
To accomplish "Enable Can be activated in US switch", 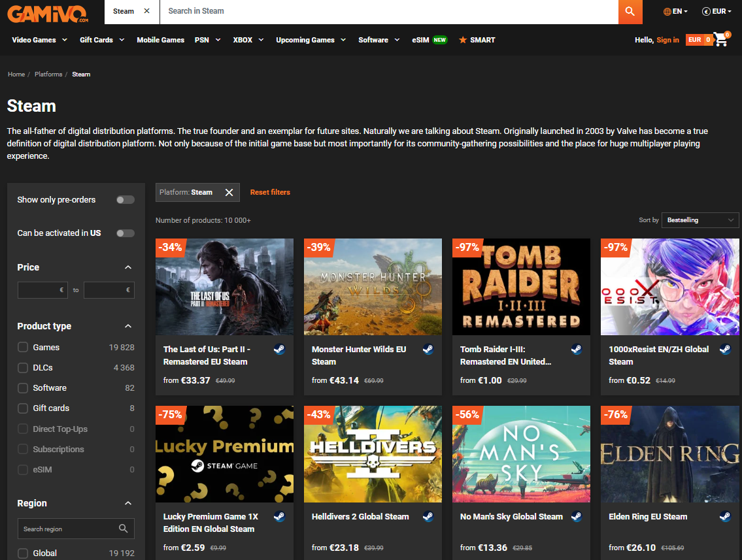I will point(125,233).
